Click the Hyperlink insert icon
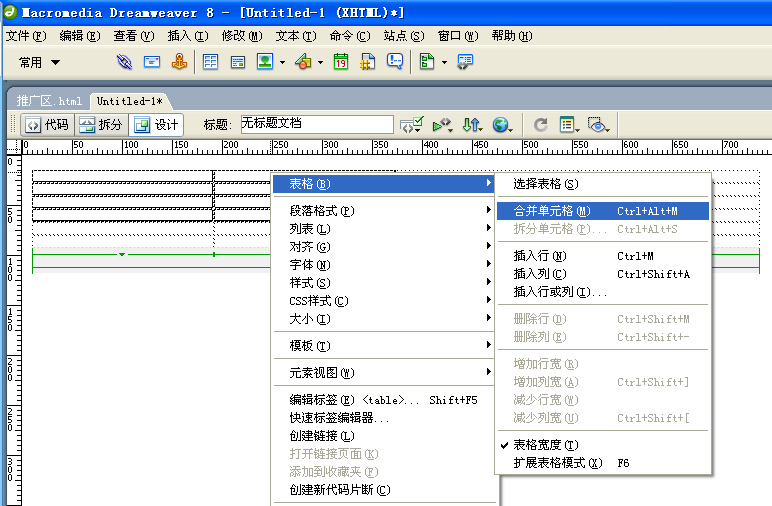The width and height of the screenshot is (772, 506). pos(124,62)
